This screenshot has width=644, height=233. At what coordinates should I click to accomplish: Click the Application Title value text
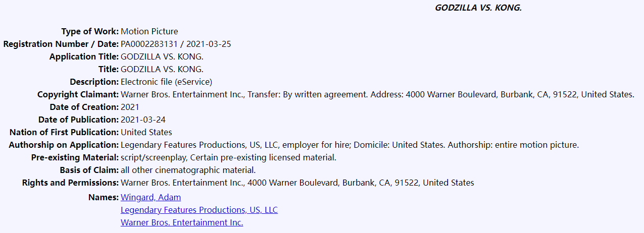[162, 56]
